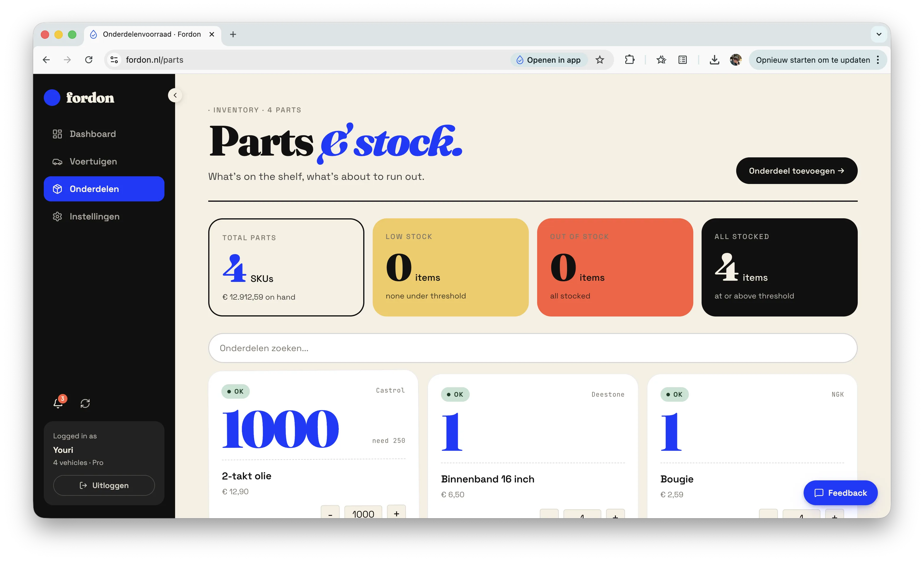Open notifications bell with 3 badge

pyautogui.click(x=59, y=403)
